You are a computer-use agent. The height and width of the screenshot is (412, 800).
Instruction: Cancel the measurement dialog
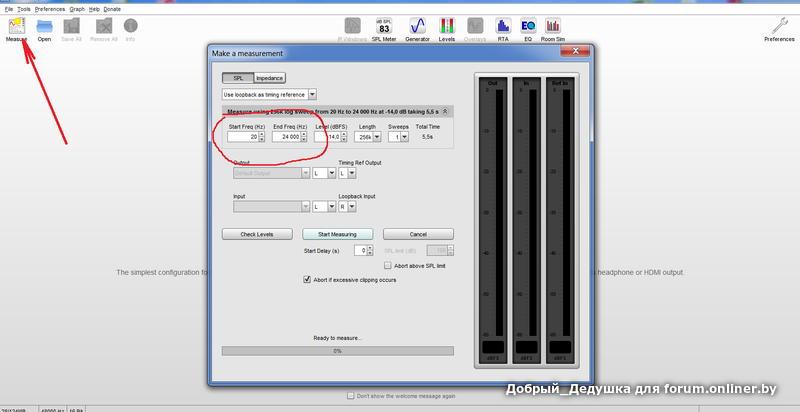(x=418, y=234)
